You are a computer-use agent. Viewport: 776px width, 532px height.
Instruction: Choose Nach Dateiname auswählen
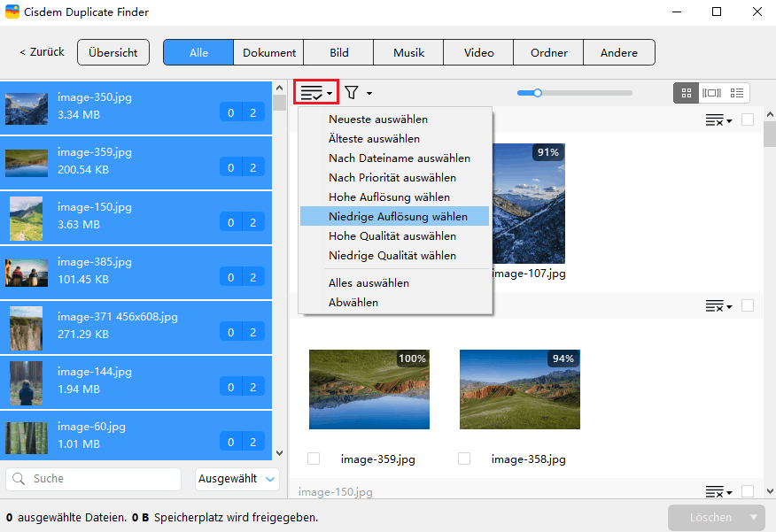[394, 158]
